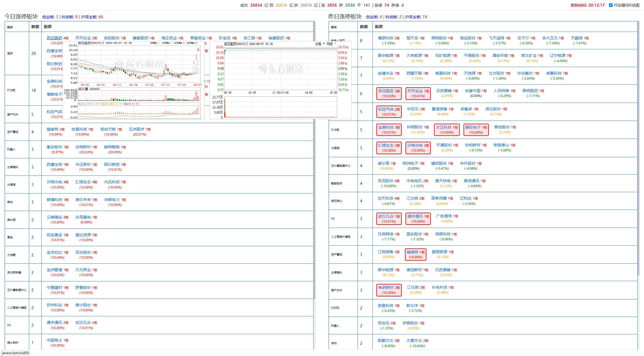644x356 pixels.
Task: Open 哈药股份 in the 医药 row
Action: tap(112, 38)
